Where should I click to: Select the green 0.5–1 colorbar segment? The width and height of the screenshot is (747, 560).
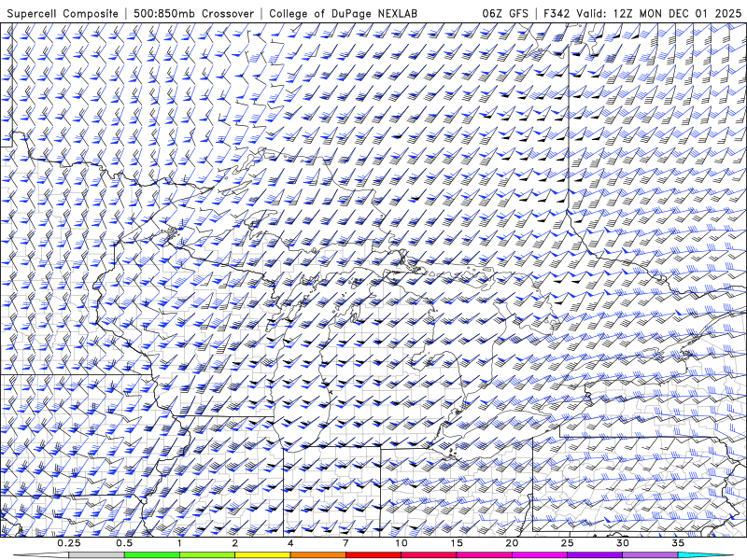point(152,555)
